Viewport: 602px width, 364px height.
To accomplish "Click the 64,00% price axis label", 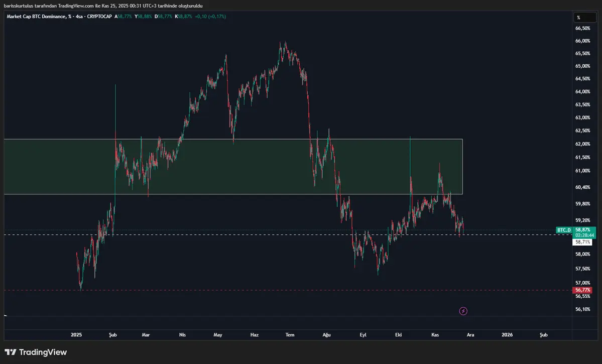I will (582, 91).
